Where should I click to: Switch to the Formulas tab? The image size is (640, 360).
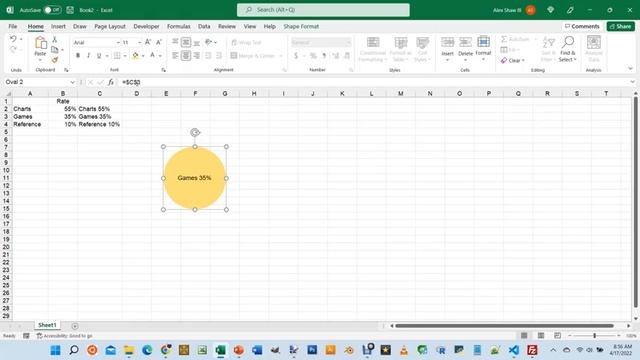[x=178, y=26]
